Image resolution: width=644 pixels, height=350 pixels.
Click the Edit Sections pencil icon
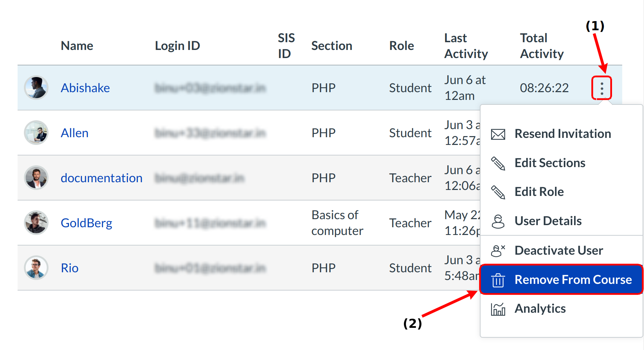click(498, 163)
